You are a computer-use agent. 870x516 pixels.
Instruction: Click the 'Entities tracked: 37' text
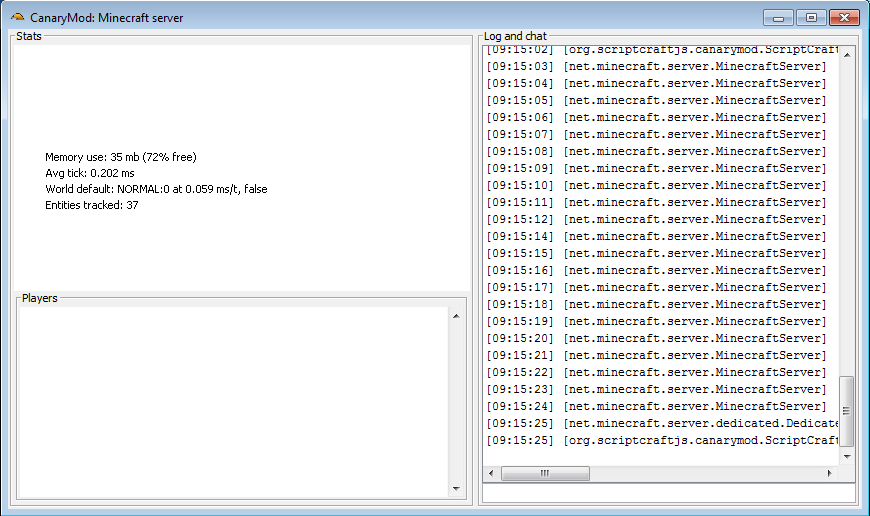tap(92, 205)
